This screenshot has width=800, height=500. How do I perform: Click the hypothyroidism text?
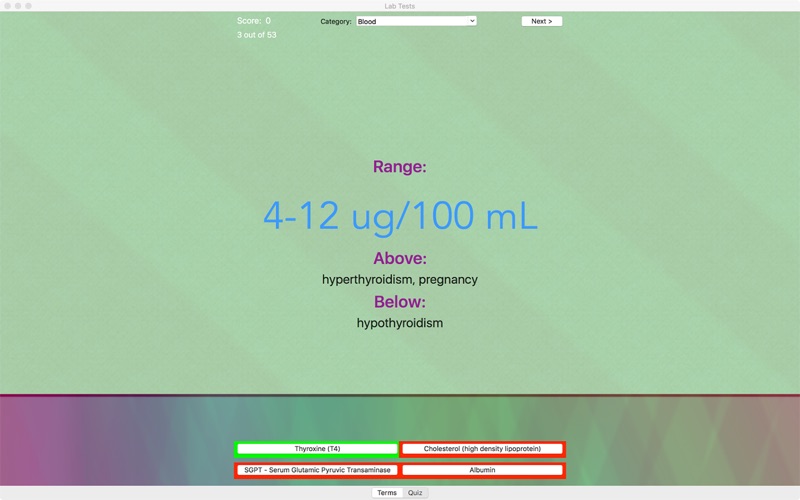pyautogui.click(x=400, y=323)
